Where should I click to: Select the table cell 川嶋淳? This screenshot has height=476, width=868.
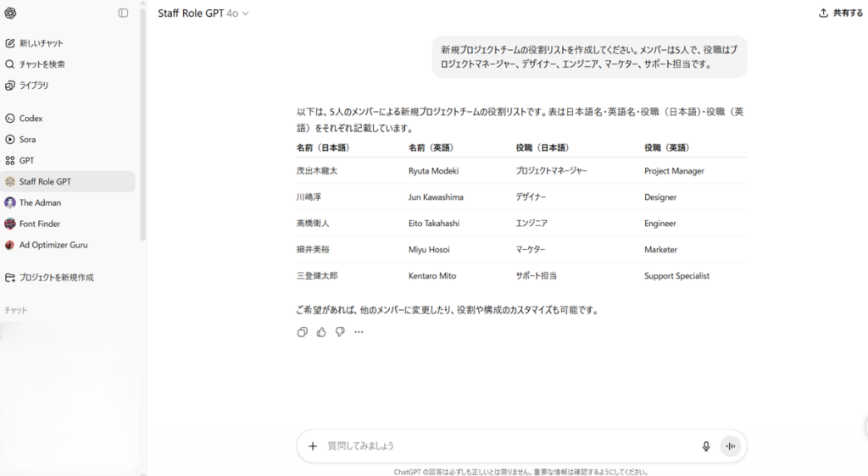coord(309,196)
